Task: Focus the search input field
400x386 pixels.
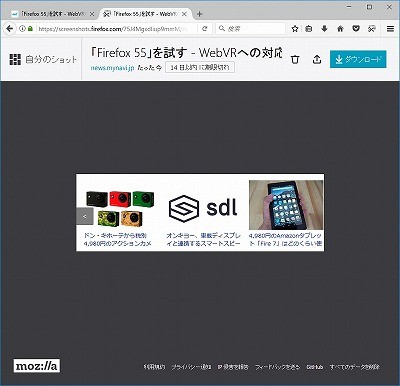Action: (x=251, y=29)
